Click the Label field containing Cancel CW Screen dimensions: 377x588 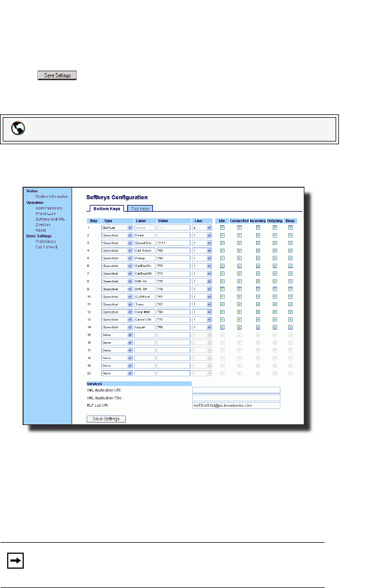click(x=145, y=319)
